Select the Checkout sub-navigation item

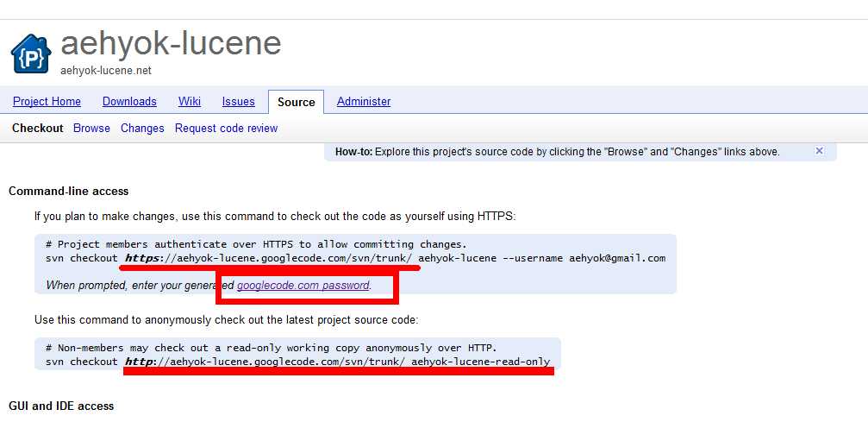[38, 128]
